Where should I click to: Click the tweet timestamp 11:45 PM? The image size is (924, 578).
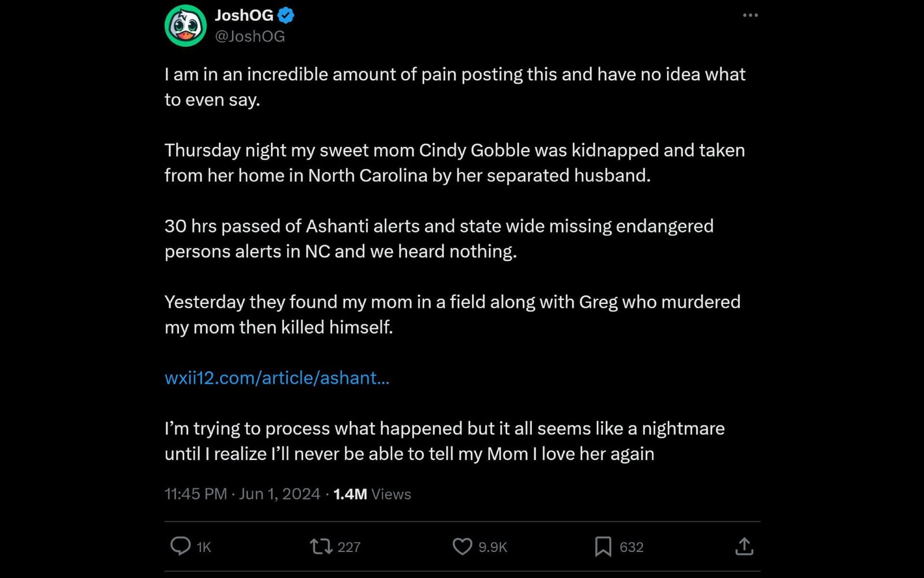click(195, 494)
